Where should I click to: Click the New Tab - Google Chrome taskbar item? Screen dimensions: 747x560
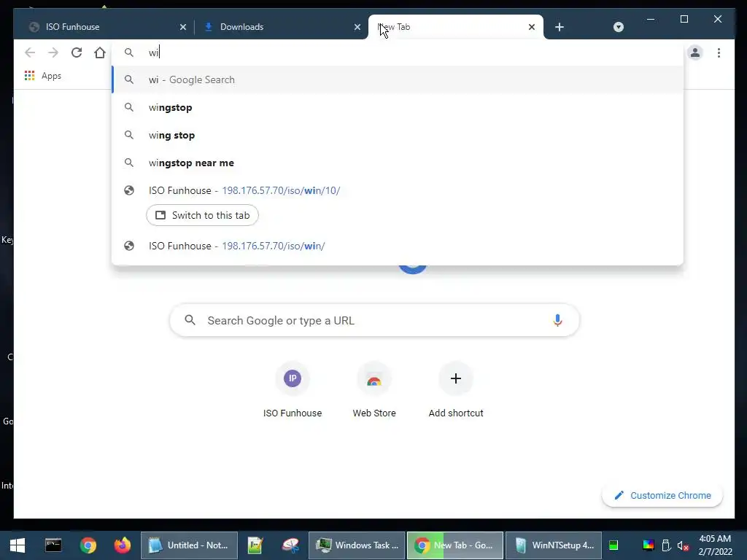pos(455,545)
